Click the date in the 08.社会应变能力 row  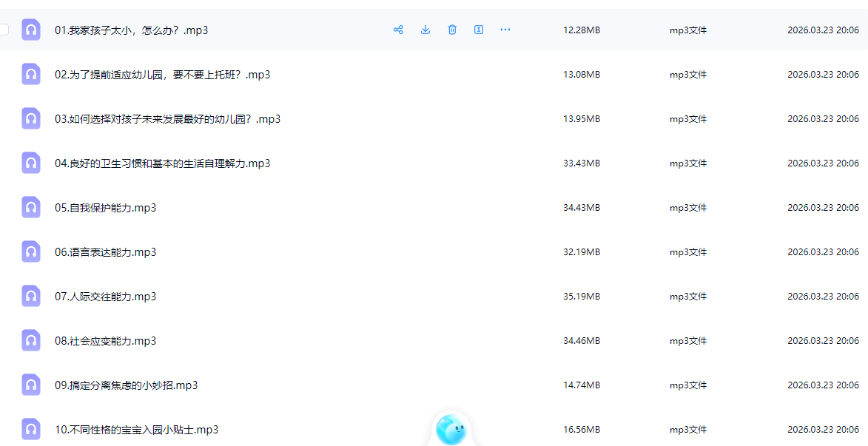[x=823, y=341]
